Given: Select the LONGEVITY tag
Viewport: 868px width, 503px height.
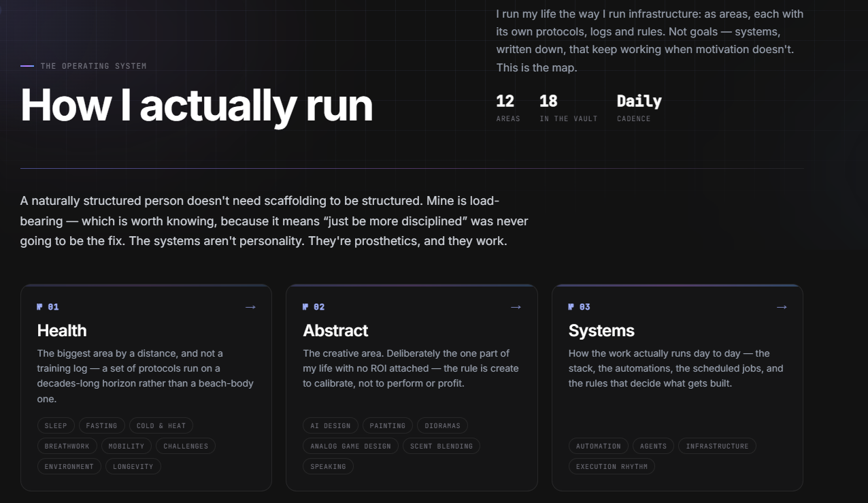Looking at the screenshot, I should pyautogui.click(x=133, y=466).
